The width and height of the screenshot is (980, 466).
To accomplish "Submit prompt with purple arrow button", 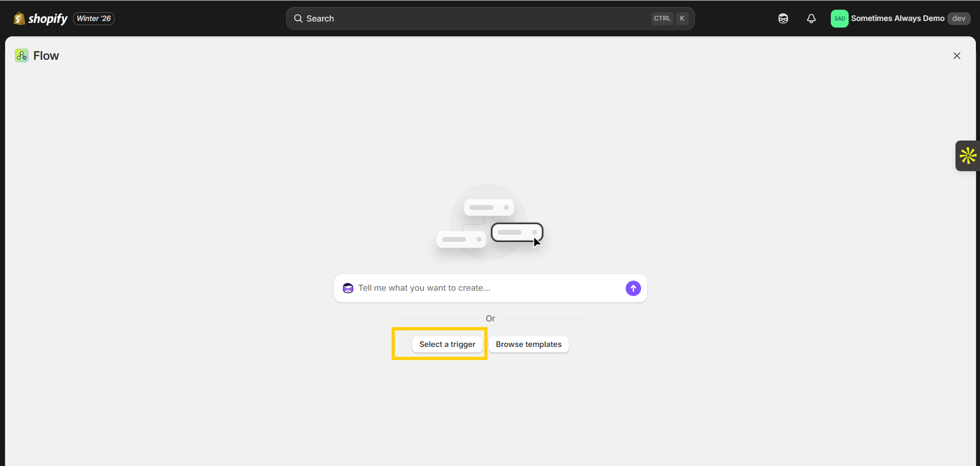I will (x=633, y=288).
